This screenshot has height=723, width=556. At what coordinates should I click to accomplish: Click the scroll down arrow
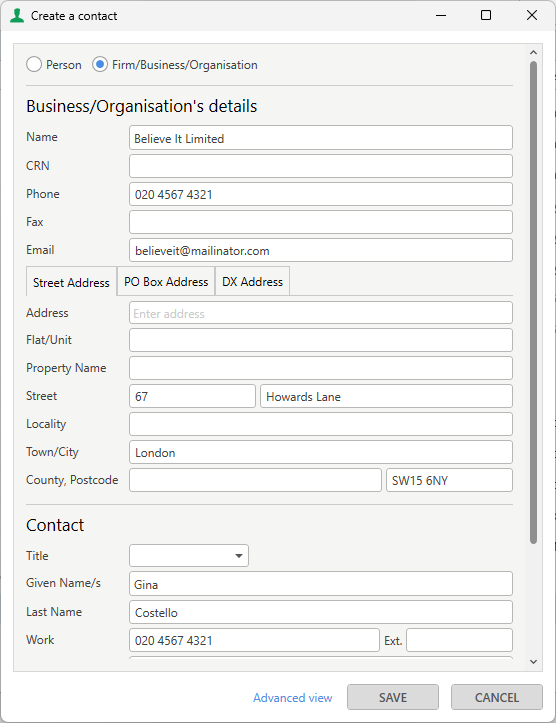coord(533,662)
